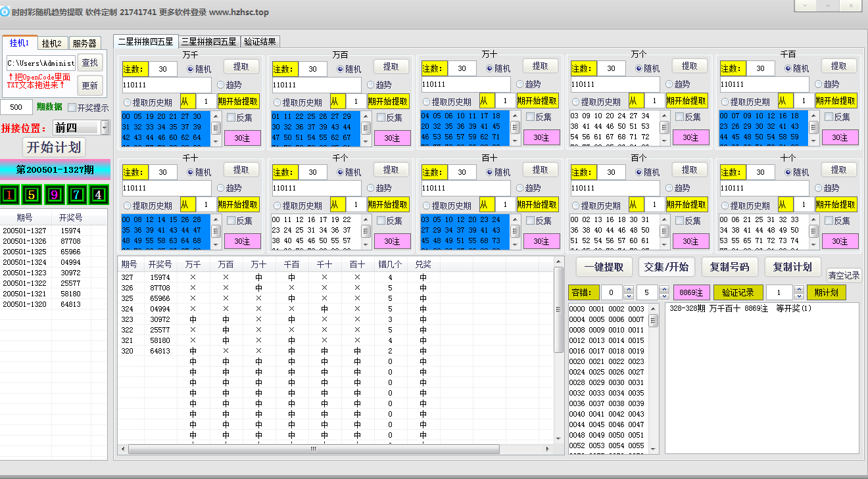The image size is (868, 479).
Task: Click the 一键提取 button
Action: [x=604, y=267]
